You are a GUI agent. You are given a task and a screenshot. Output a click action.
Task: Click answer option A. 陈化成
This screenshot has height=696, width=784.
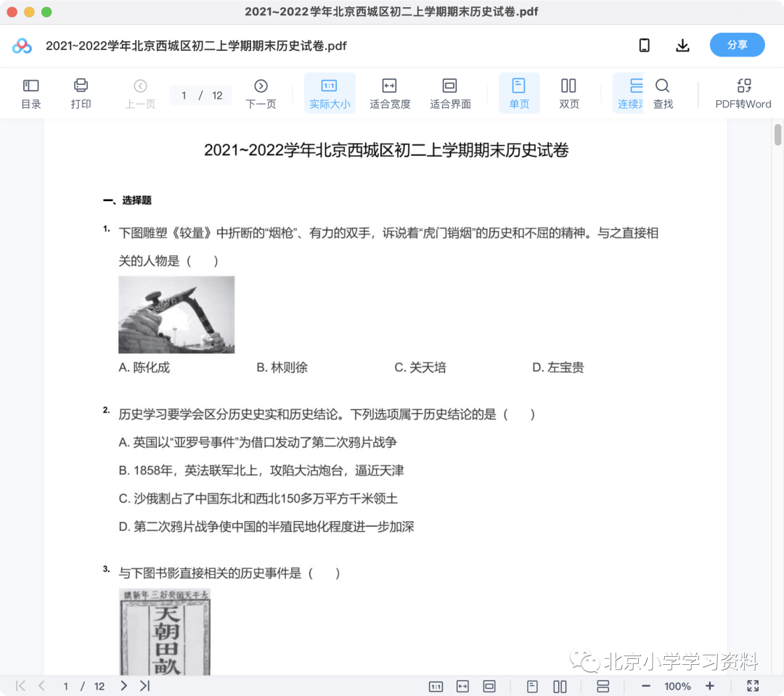coord(144,367)
